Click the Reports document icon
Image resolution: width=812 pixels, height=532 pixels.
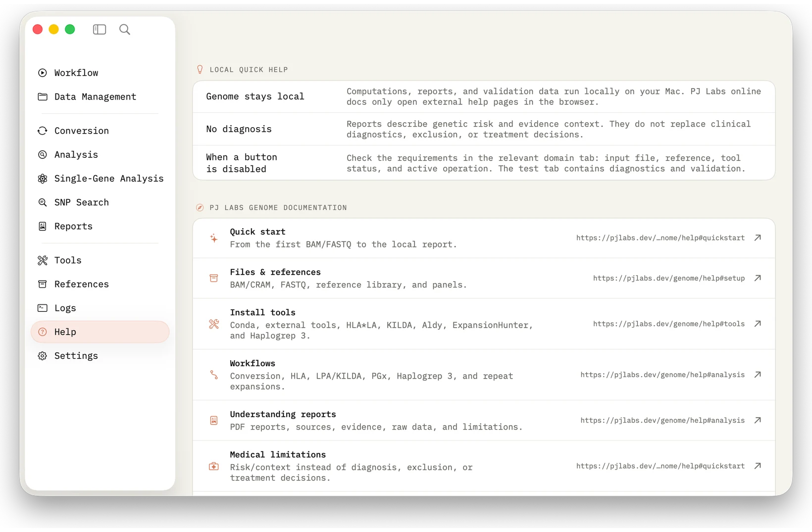pyautogui.click(x=43, y=226)
